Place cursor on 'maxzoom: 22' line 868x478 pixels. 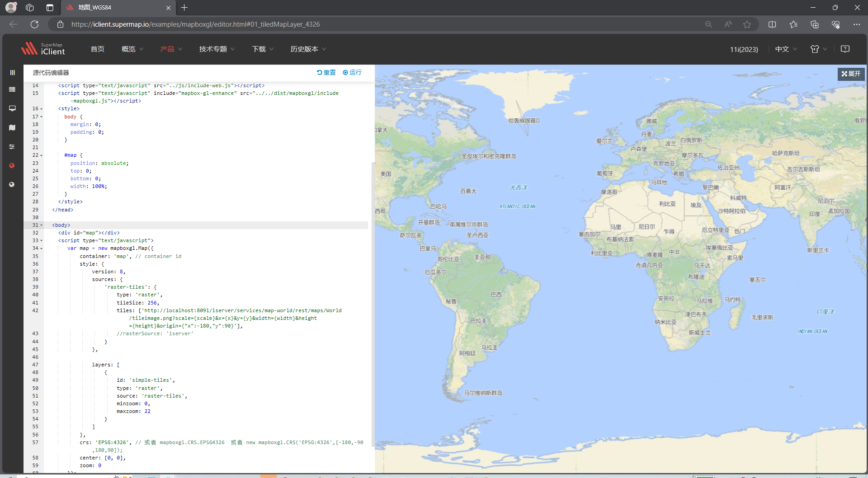(133, 411)
